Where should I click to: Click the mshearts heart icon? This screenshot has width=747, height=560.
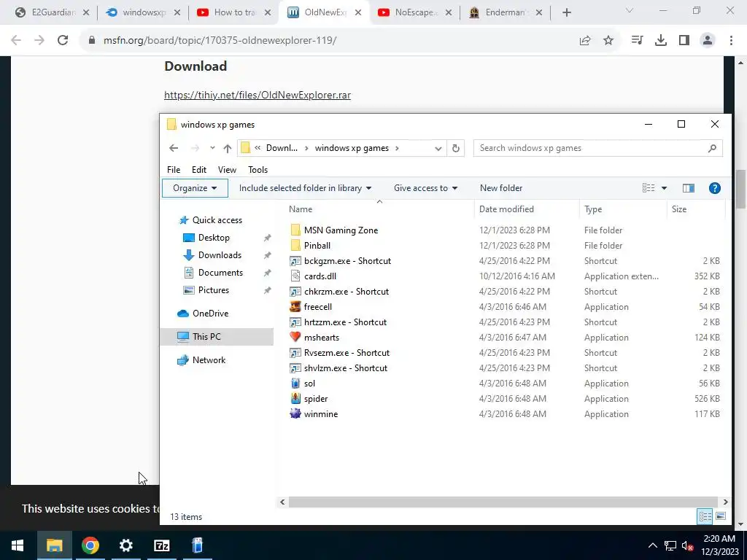click(295, 337)
